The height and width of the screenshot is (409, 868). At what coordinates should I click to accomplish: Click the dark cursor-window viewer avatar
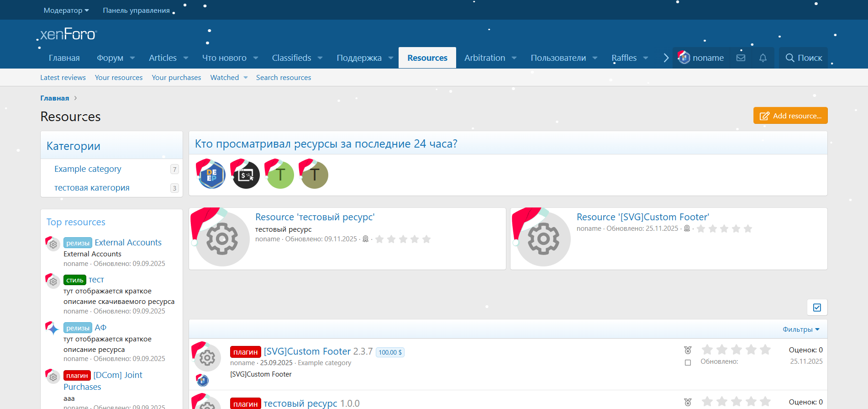tap(246, 175)
